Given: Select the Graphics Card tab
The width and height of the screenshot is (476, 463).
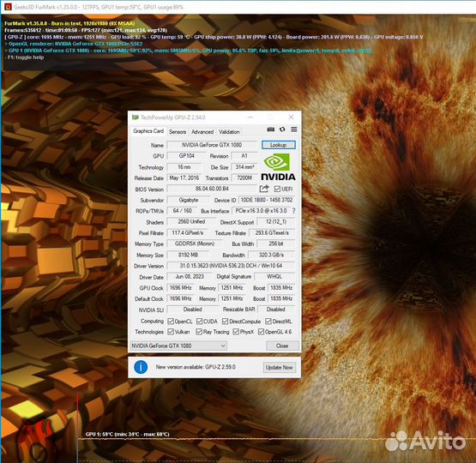Looking at the screenshot, I should 148,131.
